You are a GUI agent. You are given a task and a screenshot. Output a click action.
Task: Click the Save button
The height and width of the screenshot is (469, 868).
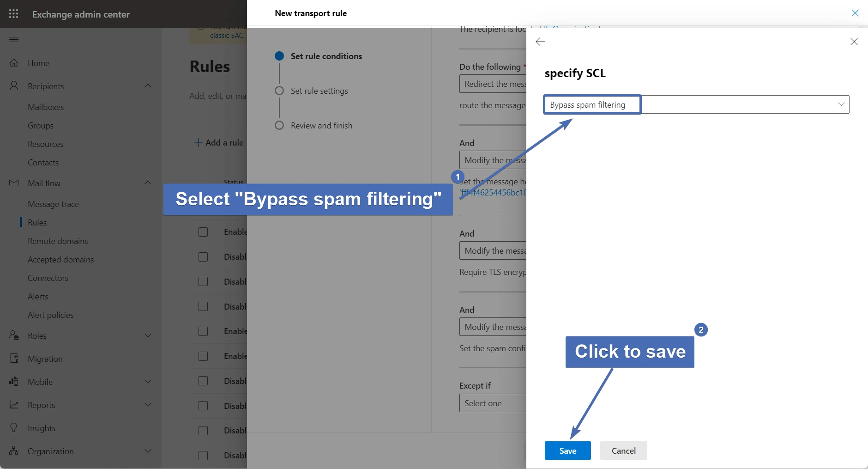(567, 451)
